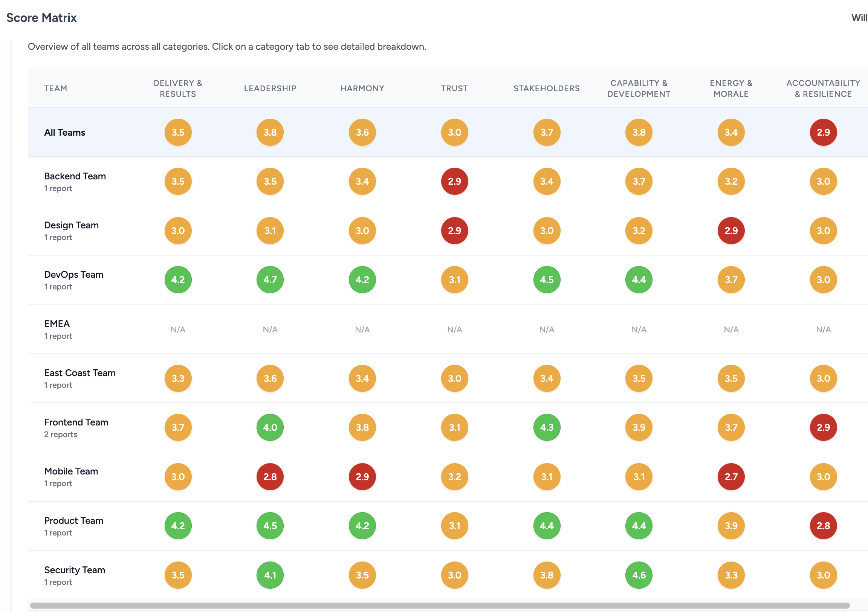Open the Frontend Team row
Viewport: 868px width, 612px height.
pos(76,422)
